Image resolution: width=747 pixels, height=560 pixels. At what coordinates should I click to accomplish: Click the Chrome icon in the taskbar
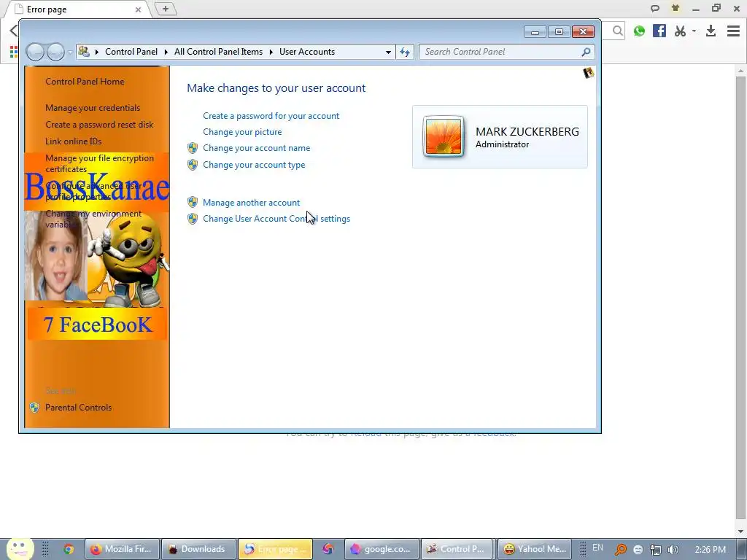69,549
